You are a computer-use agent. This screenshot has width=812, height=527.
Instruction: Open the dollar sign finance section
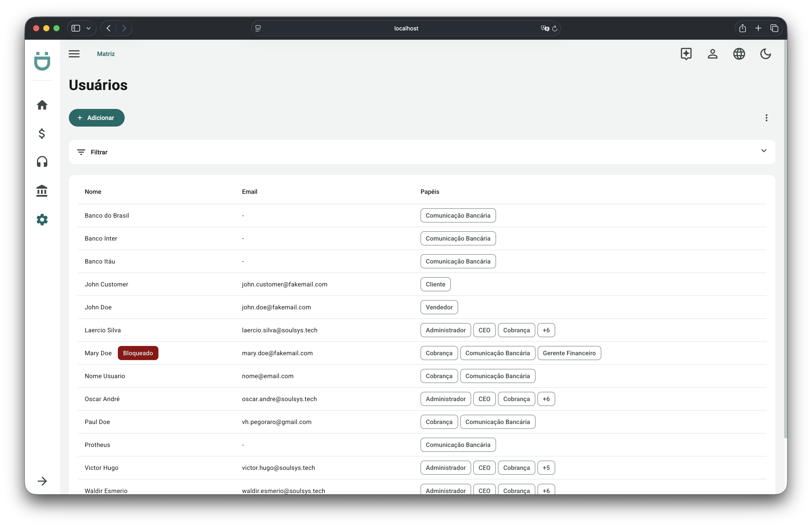click(42, 134)
